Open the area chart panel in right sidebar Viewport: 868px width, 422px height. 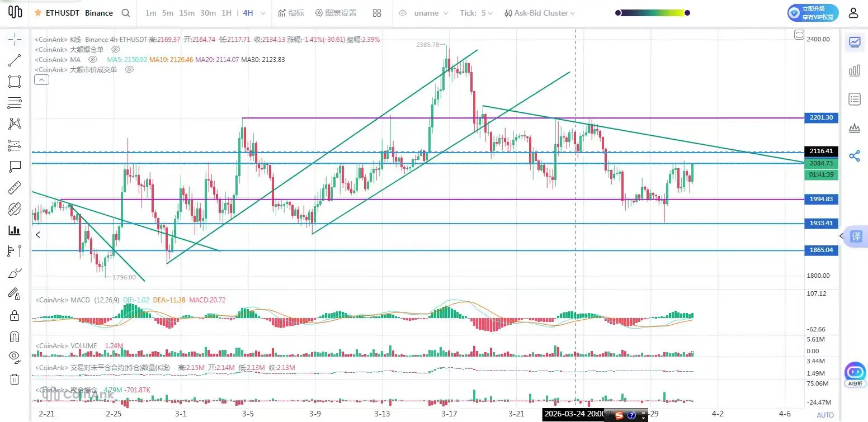(855, 128)
